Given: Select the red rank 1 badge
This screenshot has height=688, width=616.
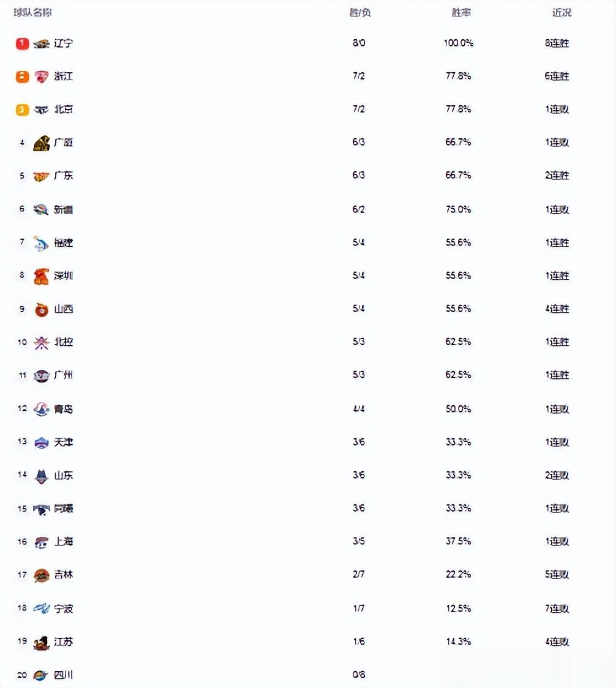Looking at the screenshot, I should point(23,43).
